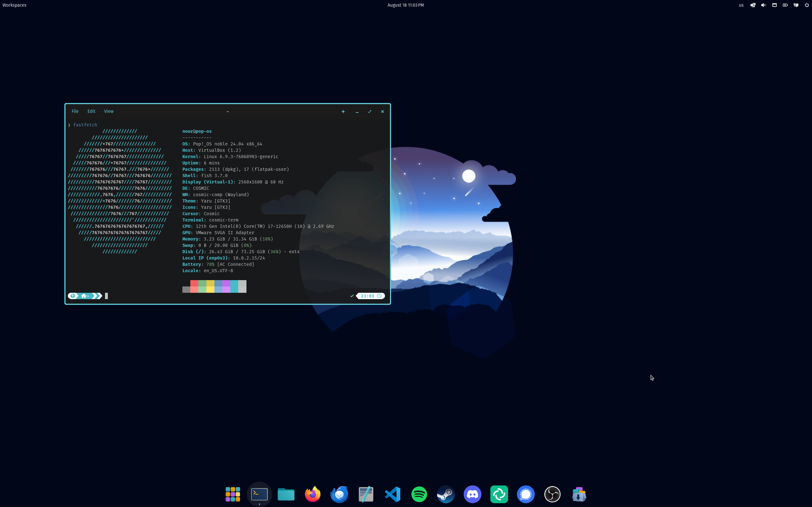Expand the power menu in panel
812x507 pixels.
(807, 5)
